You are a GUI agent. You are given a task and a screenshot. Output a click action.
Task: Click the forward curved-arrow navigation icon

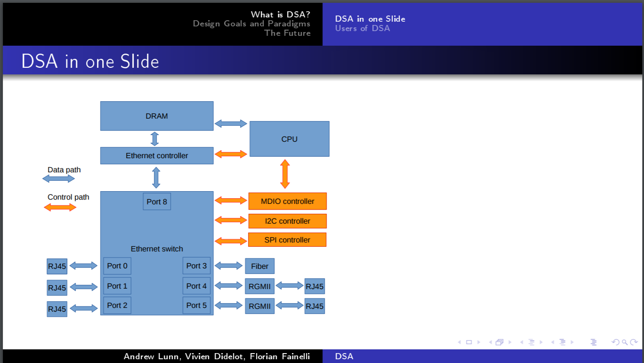tap(634, 342)
